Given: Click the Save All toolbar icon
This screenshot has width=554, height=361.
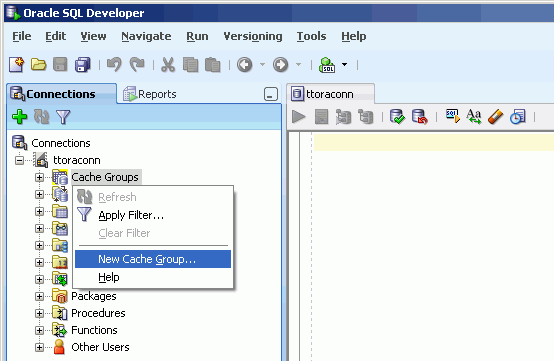Looking at the screenshot, I should (83, 65).
